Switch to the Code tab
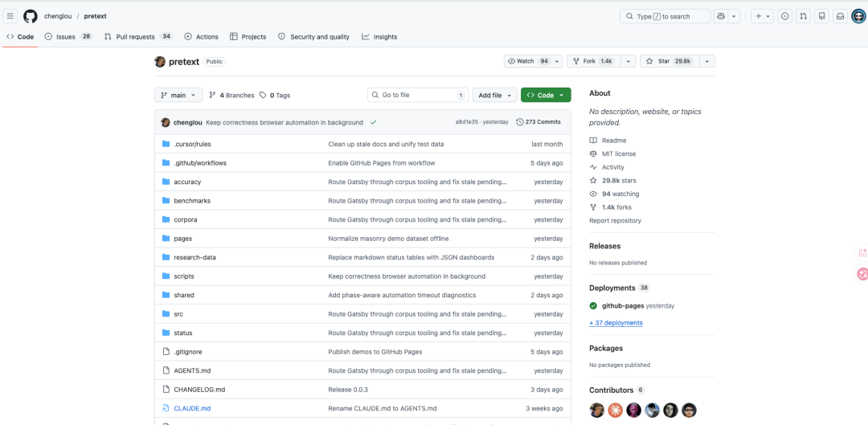868x425 pixels. click(20, 36)
